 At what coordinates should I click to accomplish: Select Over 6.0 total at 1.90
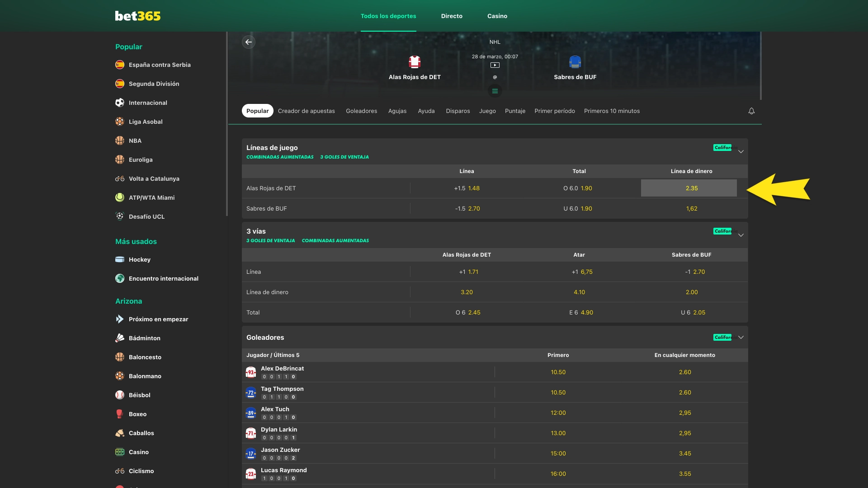pyautogui.click(x=578, y=188)
